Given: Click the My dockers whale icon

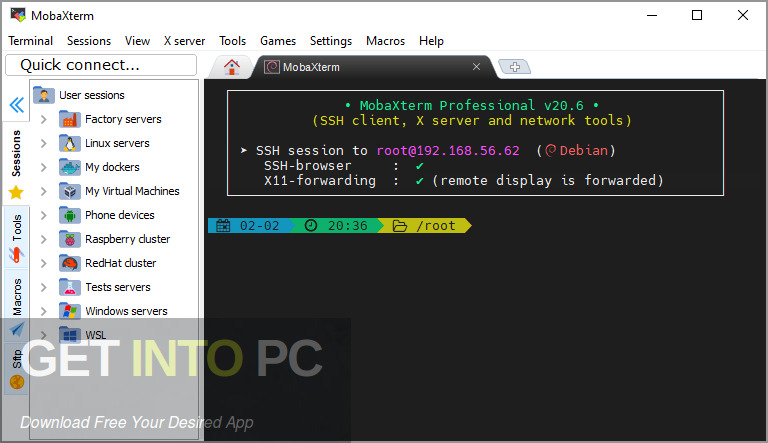Looking at the screenshot, I should 70,167.
